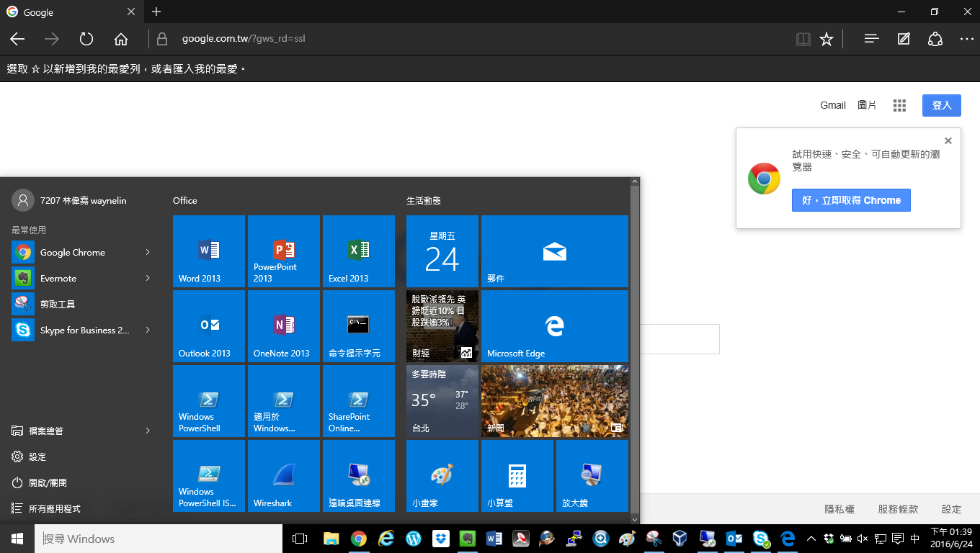Open the Google apps grid
980x553 pixels.
pos(899,105)
